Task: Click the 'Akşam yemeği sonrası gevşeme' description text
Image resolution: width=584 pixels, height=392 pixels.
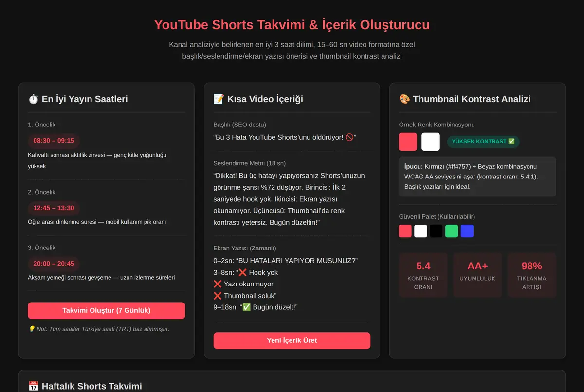Action: click(101, 277)
